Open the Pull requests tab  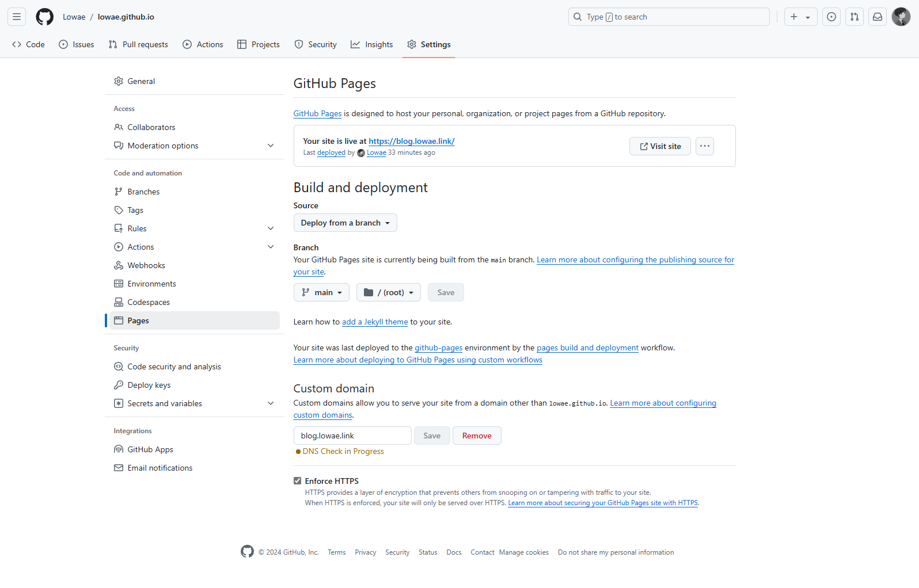(138, 44)
